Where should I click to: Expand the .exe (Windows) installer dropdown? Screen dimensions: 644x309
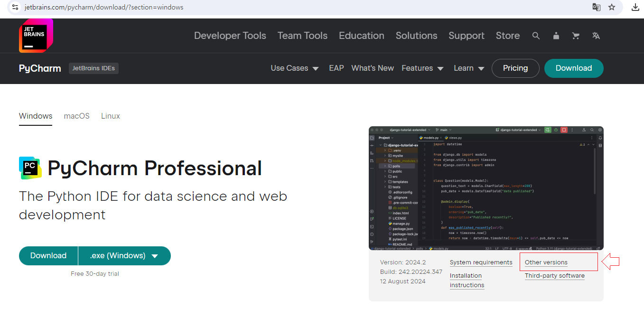pos(124,256)
